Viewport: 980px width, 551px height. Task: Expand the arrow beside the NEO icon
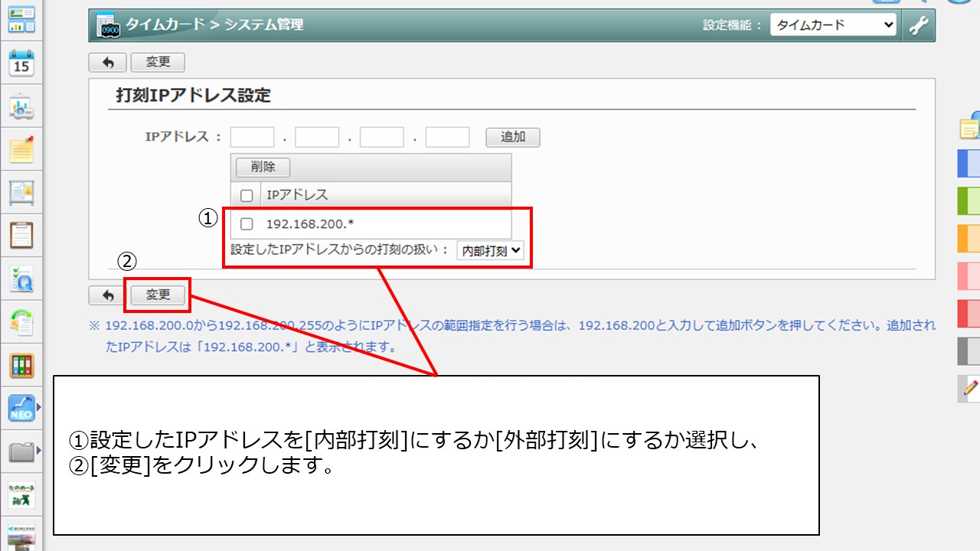pyautogui.click(x=39, y=408)
